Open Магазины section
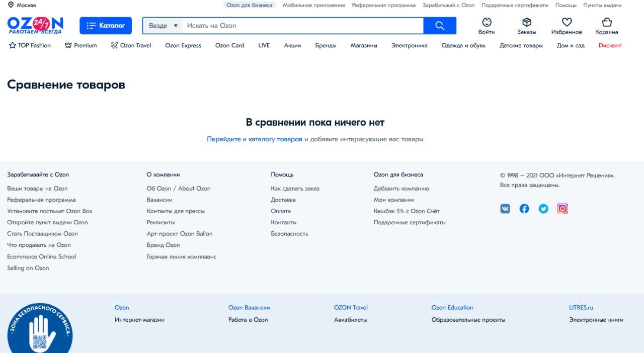This screenshot has width=644, height=353. [x=364, y=45]
